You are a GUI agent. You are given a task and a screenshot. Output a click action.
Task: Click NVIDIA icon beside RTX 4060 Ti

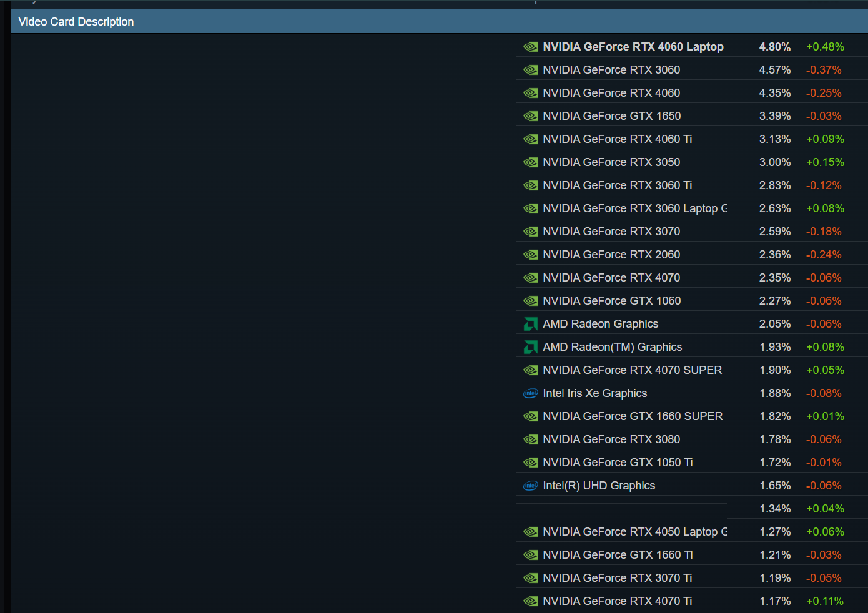[531, 139]
